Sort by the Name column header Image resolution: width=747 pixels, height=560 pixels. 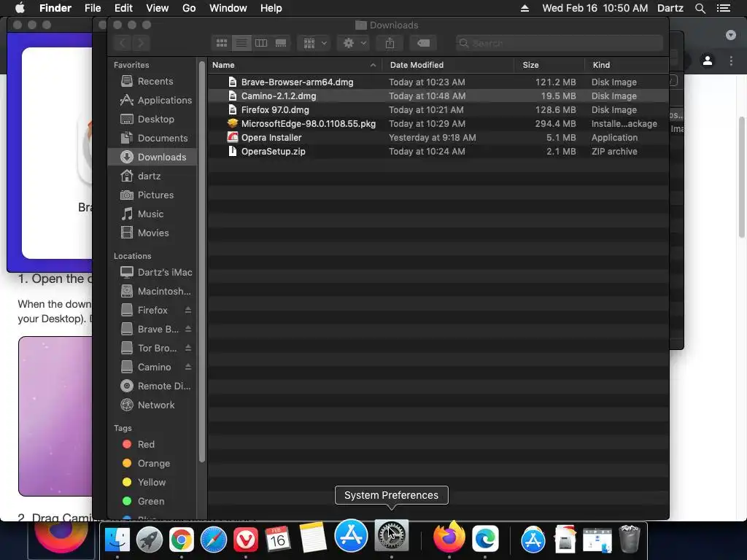point(295,65)
